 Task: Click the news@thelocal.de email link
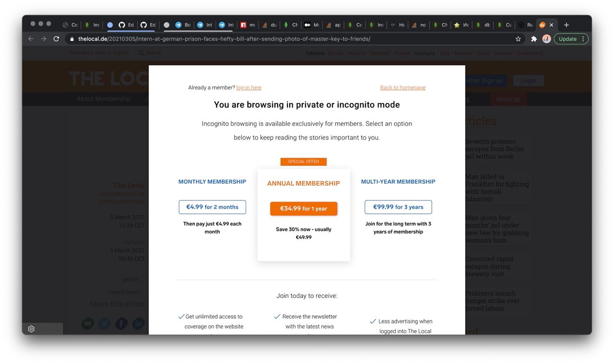[x=123, y=194]
